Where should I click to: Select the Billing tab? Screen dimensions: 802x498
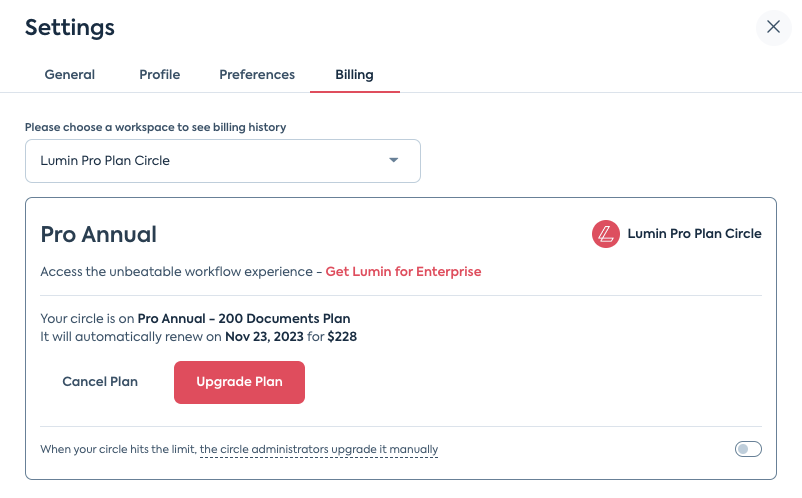[x=354, y=75]
